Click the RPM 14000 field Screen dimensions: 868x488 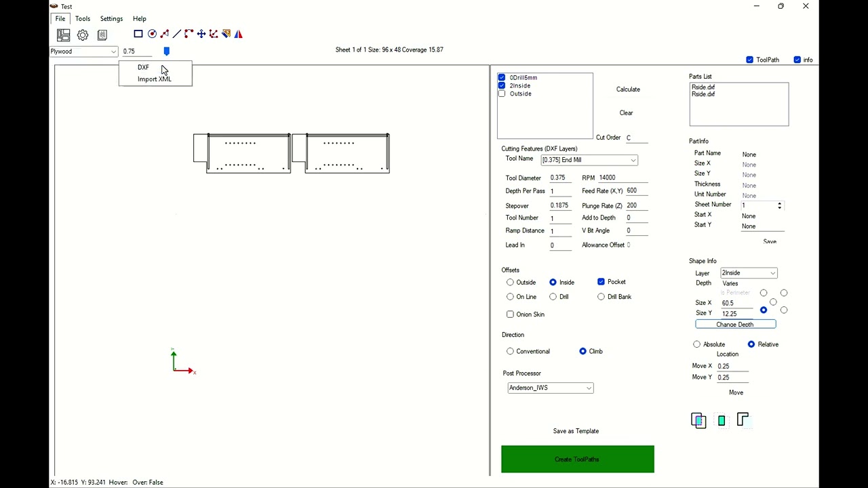(x=623, y=178)
